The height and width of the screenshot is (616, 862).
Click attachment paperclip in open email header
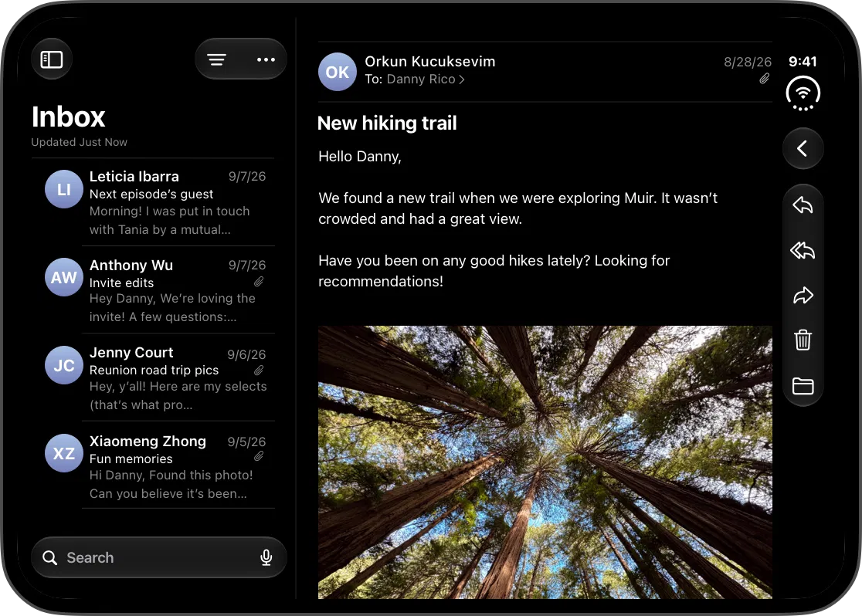[x=764, y=80]
